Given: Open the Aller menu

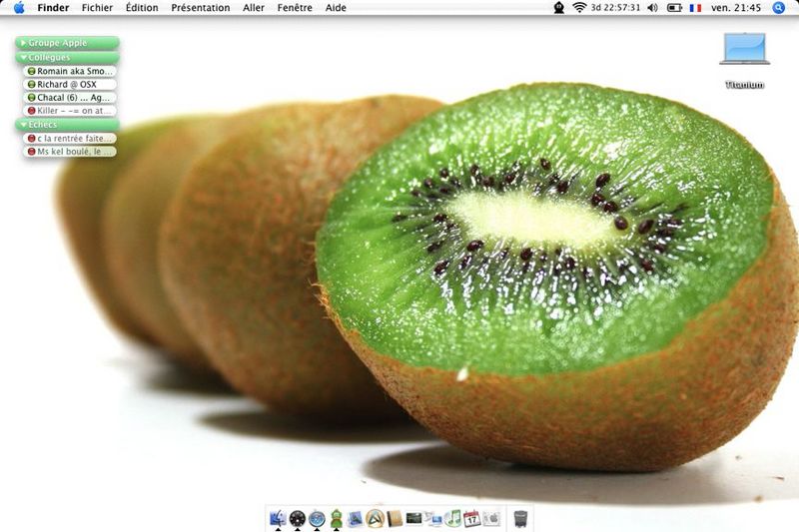Looking at the screenshot, I should click(254, 8).
